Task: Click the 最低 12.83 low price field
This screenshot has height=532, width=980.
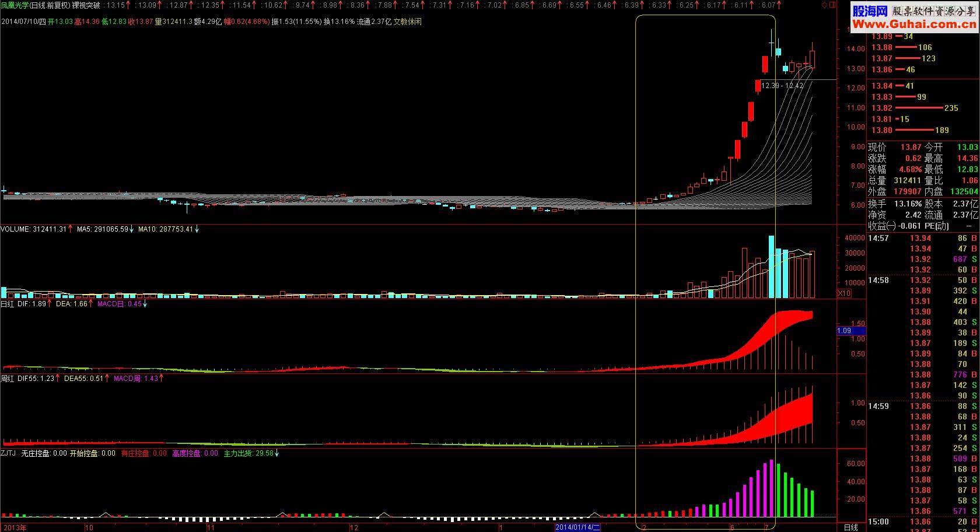Action: pyautogui.click(x=951, y=169)
